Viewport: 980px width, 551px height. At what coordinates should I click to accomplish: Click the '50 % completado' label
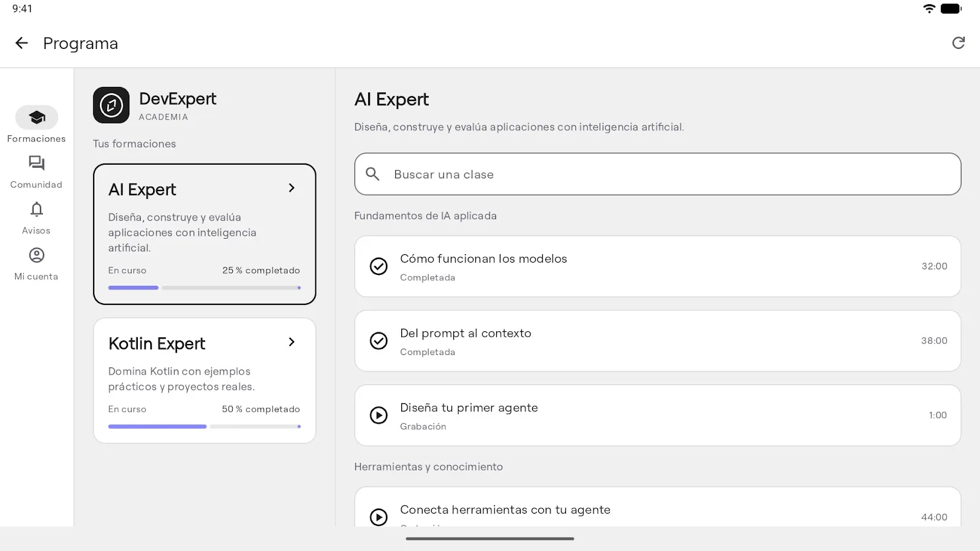tap(261, 409)
